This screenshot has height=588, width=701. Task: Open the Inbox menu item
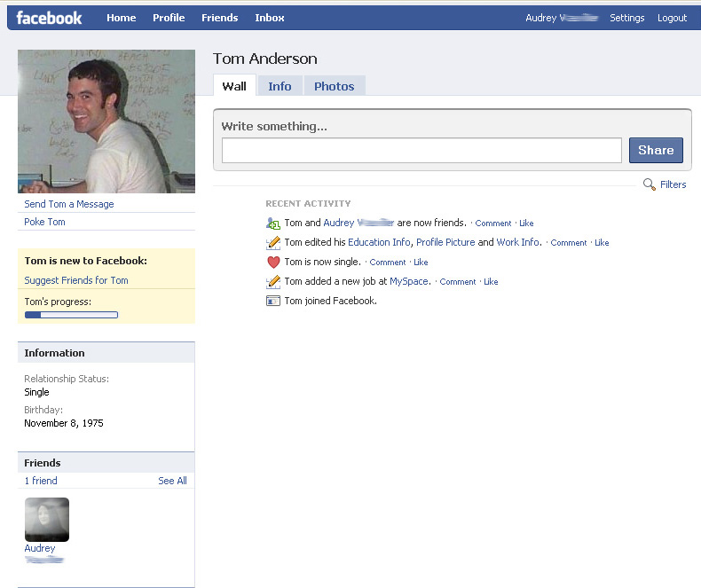[270, 18]
